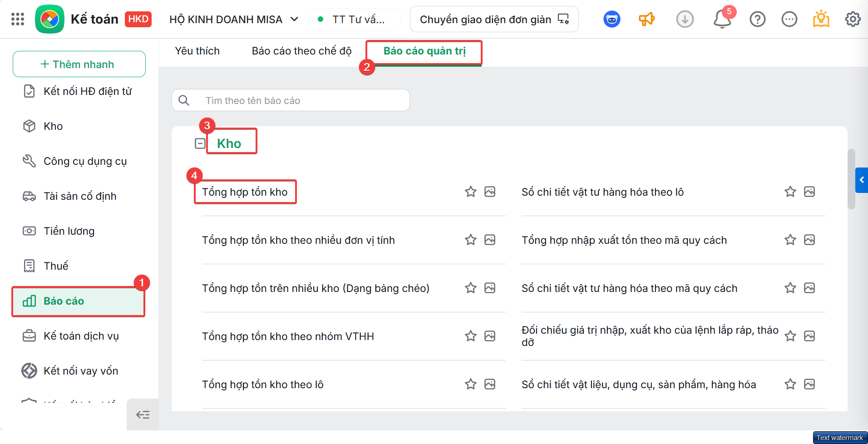Viewport: 868px width, 444px height.
Task: Switch to Báo cáo theo chế độ tab
Action: click(x=301, y=51)
